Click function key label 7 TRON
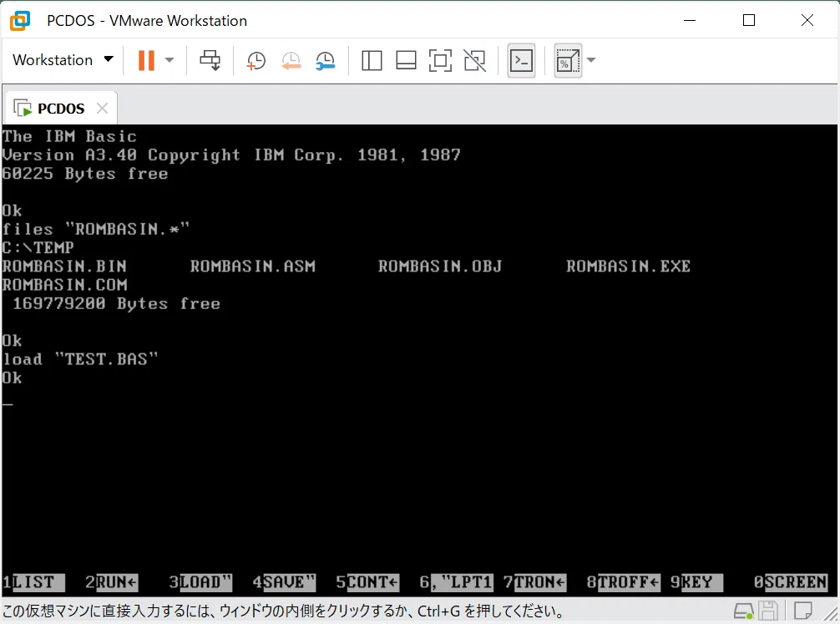Viewport: 840px width, 624px height. tap(534, 582)
